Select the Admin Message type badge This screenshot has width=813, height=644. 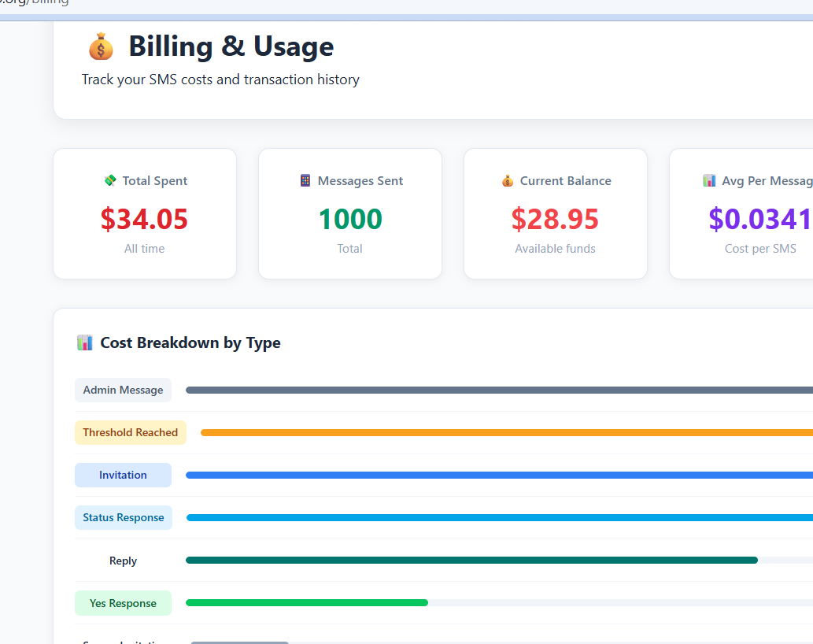[123, 390]
